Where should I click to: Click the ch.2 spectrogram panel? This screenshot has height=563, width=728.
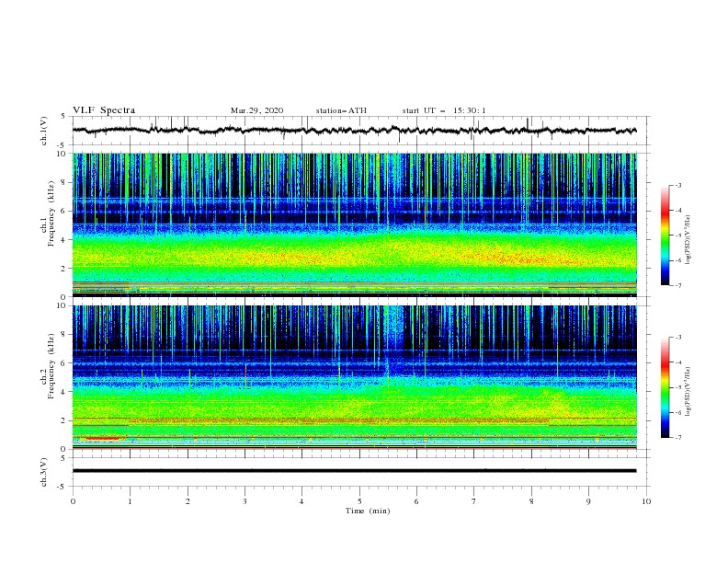[x=354, y=377]
